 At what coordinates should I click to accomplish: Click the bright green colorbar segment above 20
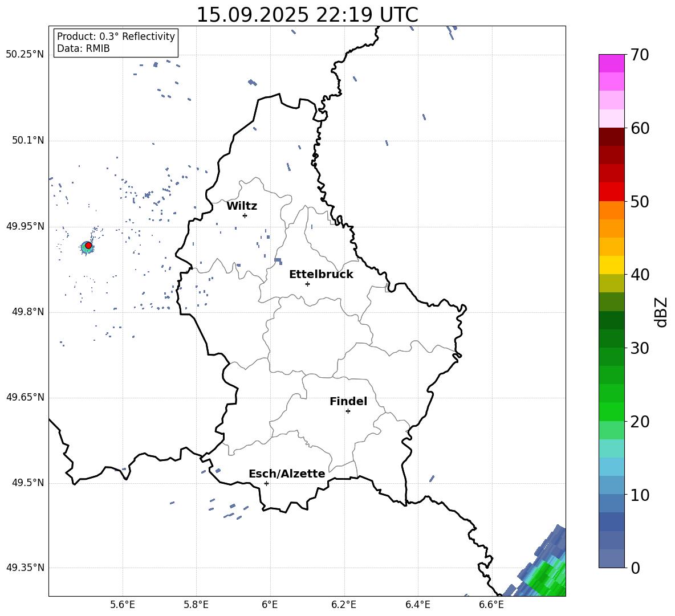[x=611, y=411]
